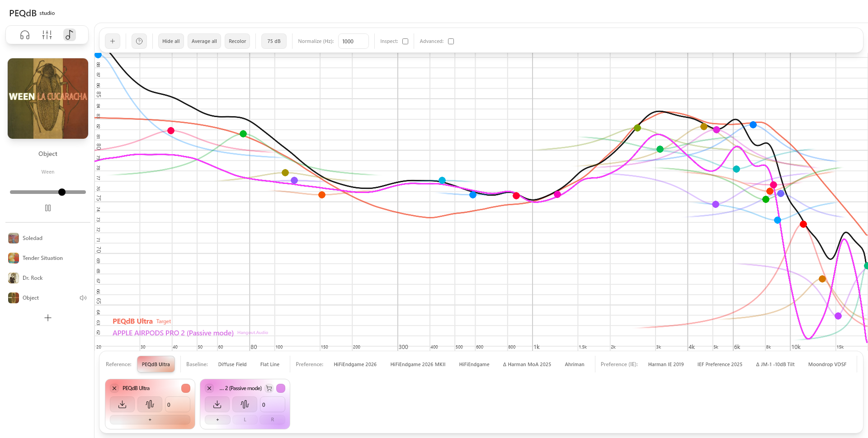
Task: Choose the HiFiEndgame 2026 preference
Action: click(355, 364)
